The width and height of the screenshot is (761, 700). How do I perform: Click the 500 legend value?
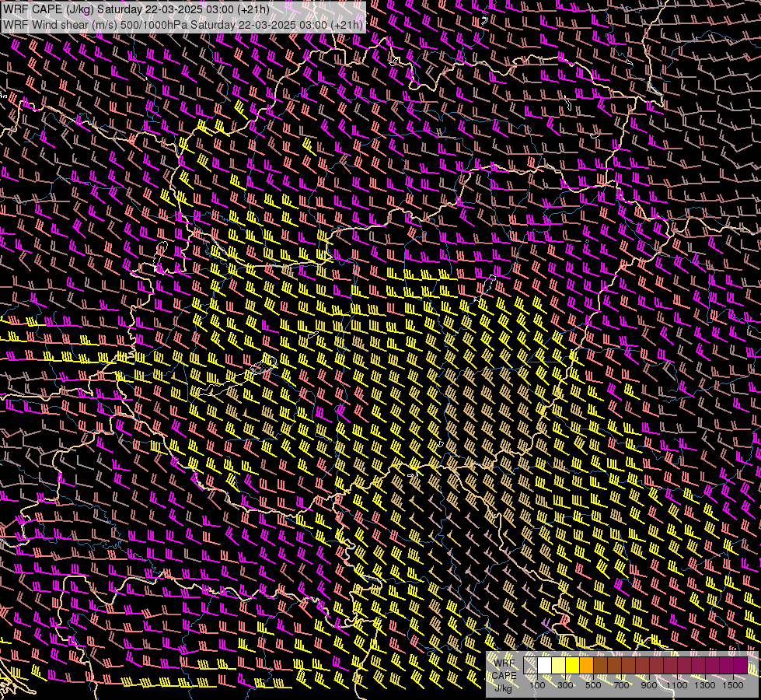tap(593, 685)
